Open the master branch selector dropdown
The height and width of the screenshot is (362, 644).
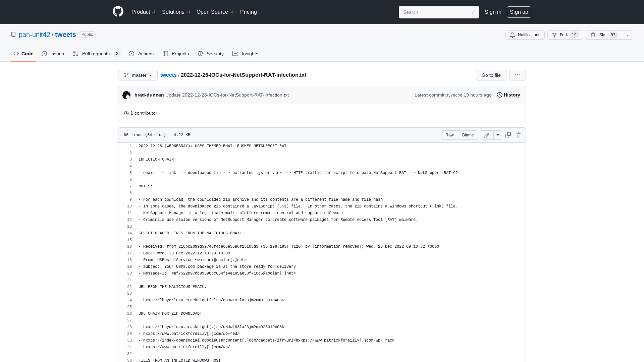[x=138, y=75]
